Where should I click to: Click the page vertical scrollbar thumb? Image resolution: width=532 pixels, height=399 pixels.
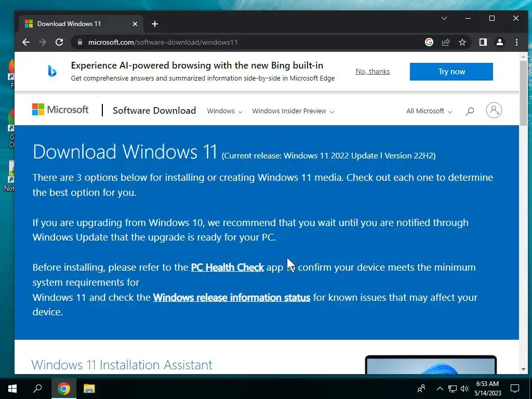tap(523, 94)
